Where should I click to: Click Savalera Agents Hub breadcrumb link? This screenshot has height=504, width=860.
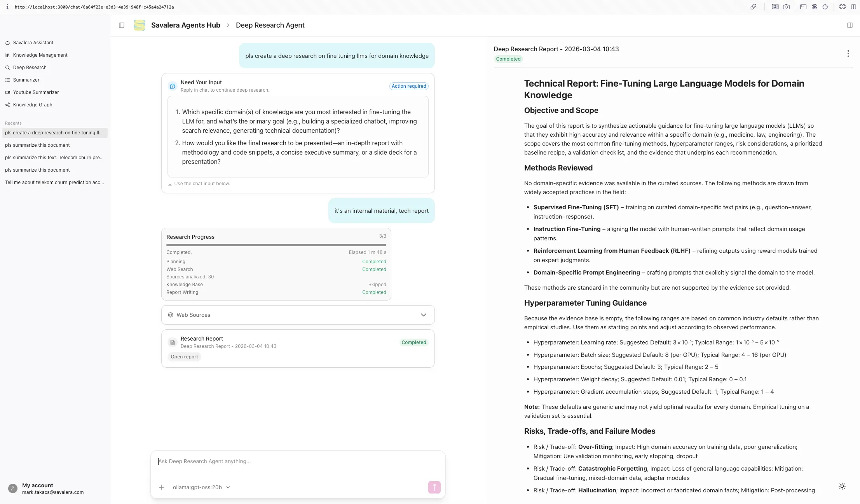point(185,25)
